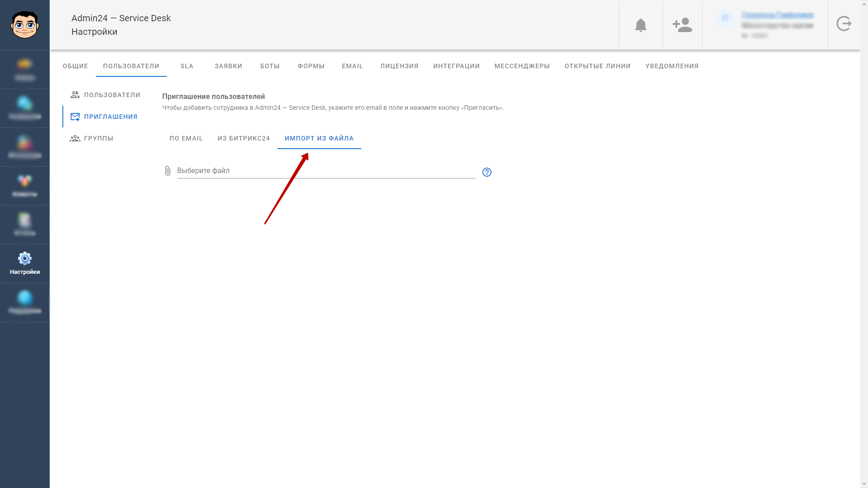The height and width of the screenshot is (488, 868).
Task: Open the Интеграции tab
Action: (457, 66)
